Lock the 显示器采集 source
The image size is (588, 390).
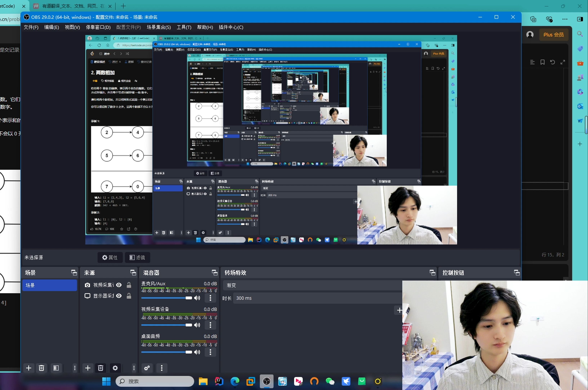point(129,296)
